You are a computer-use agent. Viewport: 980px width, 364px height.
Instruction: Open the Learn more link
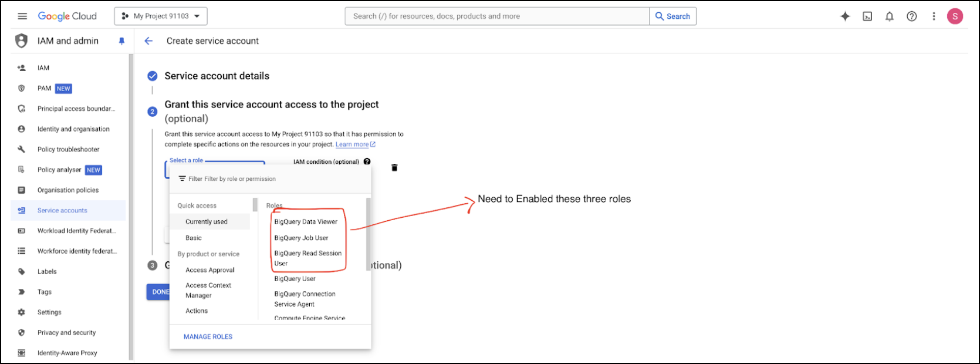pos(352,144)
